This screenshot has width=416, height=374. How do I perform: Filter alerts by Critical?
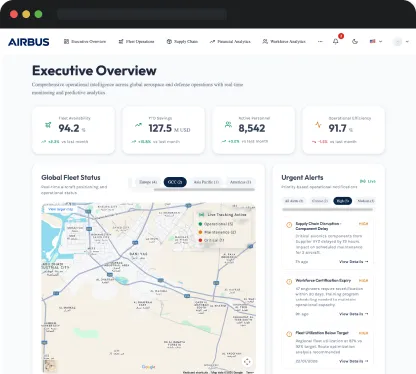[320, 201]
